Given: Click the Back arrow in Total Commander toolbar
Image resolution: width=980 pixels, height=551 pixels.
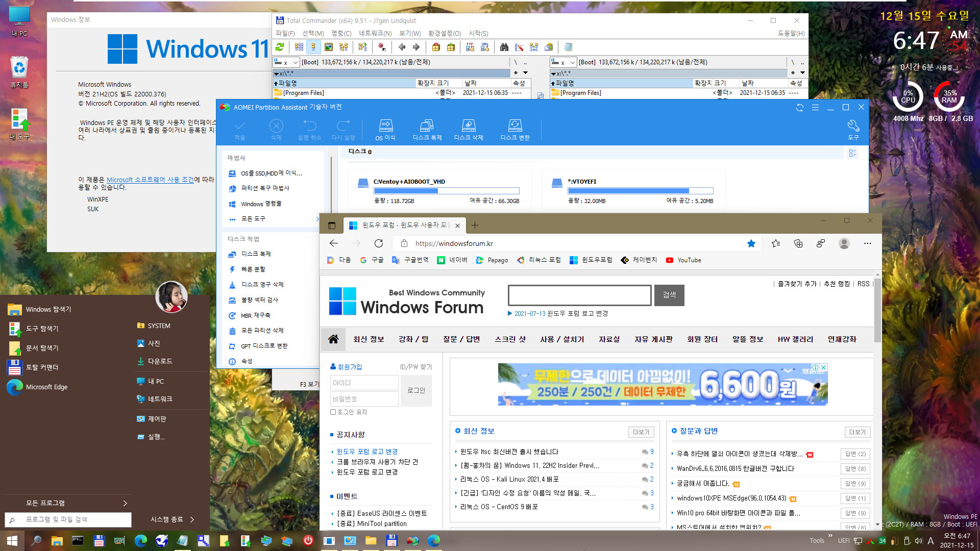Looking at the screenshot, I should (402, 47).
